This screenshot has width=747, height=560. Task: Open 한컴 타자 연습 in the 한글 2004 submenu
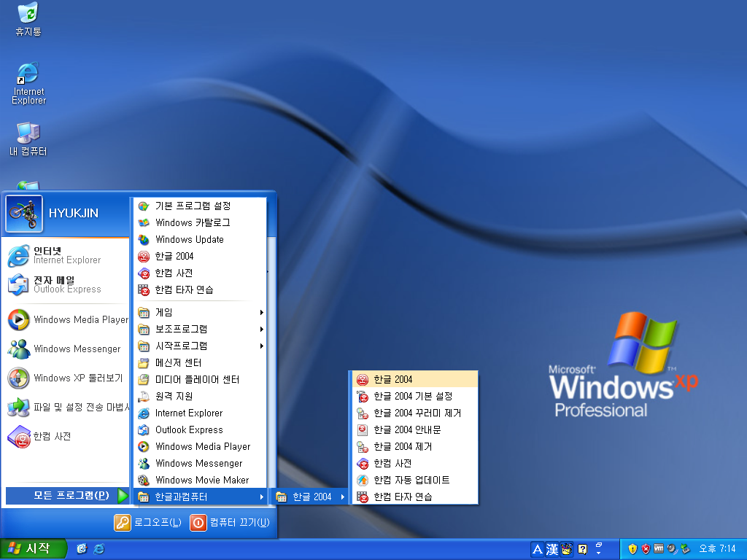coord(415,497)
